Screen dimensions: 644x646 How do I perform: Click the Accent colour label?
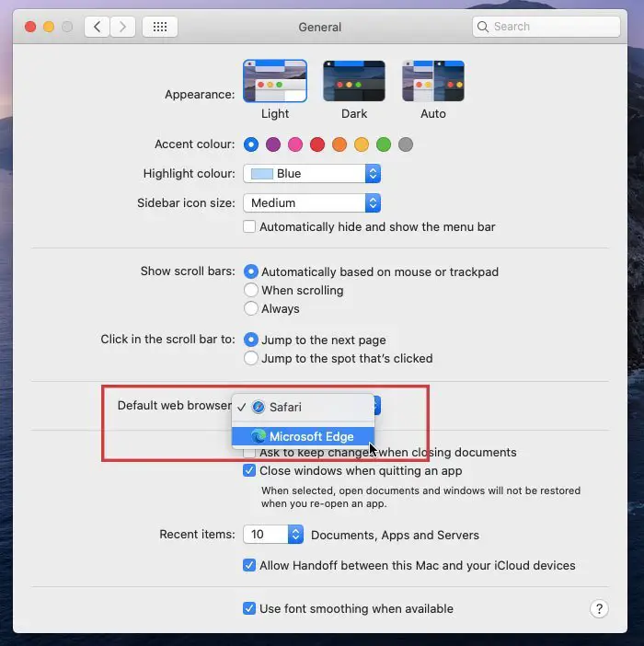195,144
